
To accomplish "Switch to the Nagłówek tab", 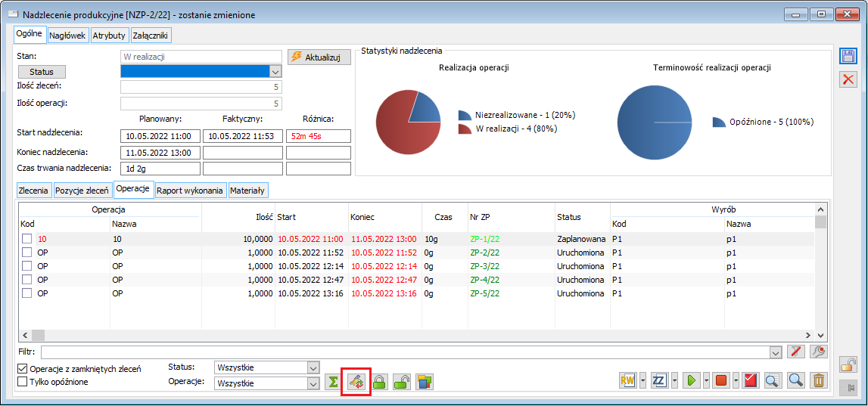I will pos(67,36).
